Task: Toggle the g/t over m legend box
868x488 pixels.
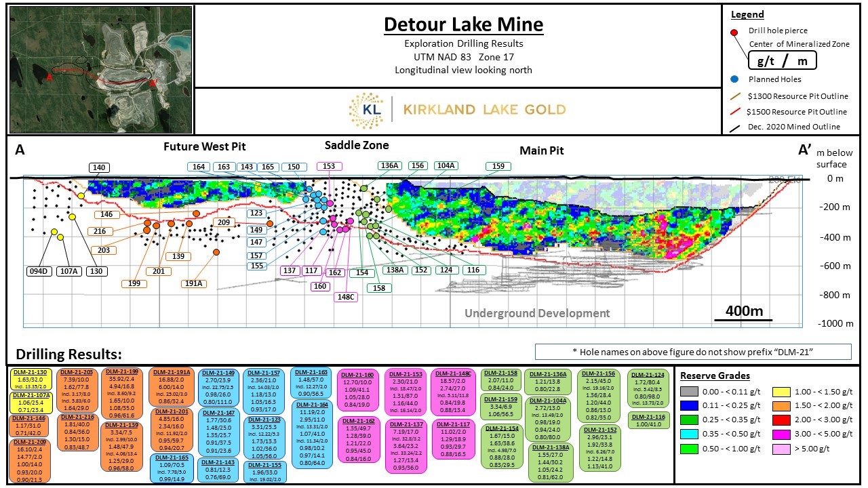Action: (x=783, y=60)
